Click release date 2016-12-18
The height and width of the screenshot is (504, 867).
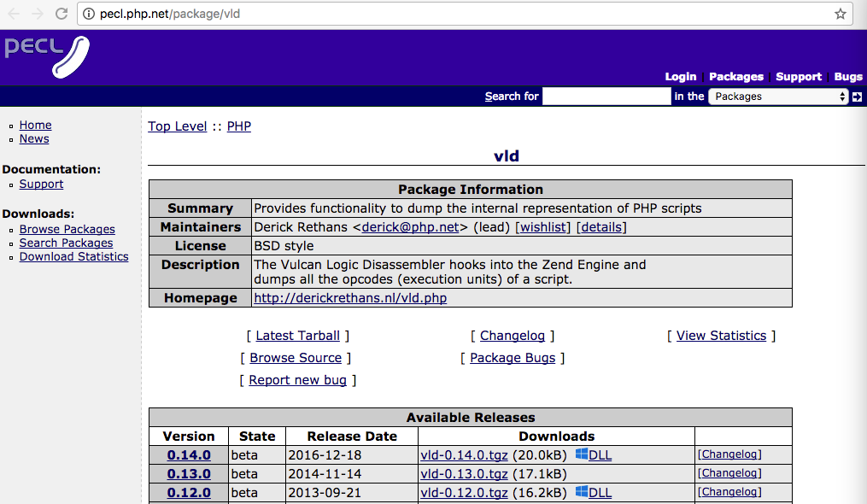point(325,455)
